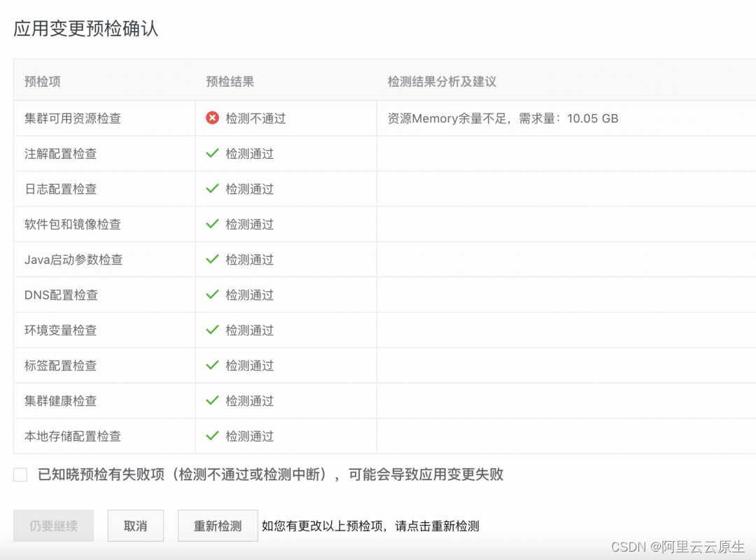The image size is (756, 560).
Task: Select the 标签配置检查 row label
Action: pyautogui.click(x=61, y=365)
